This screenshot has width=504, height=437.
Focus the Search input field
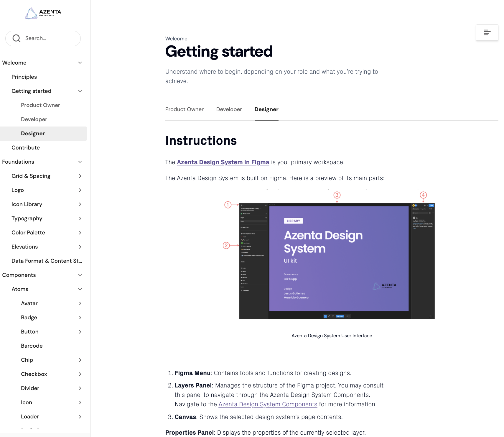43,38
